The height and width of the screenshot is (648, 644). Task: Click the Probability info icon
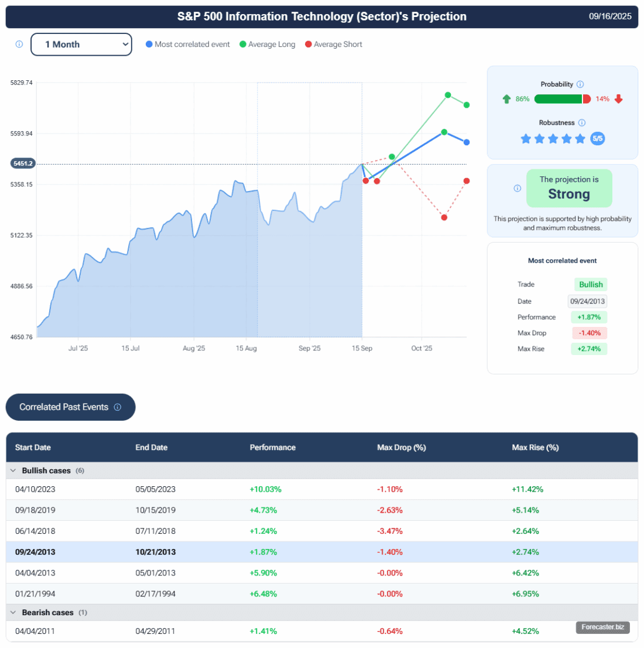coord(580,84)
